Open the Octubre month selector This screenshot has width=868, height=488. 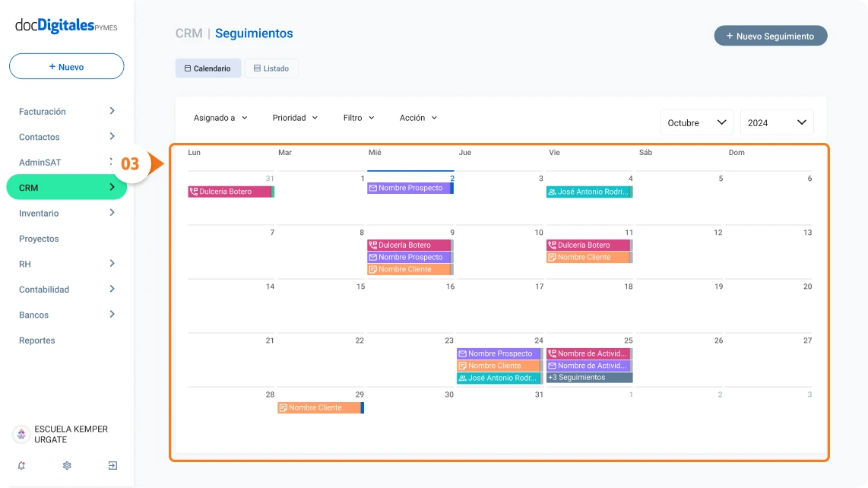coord(697,122)
